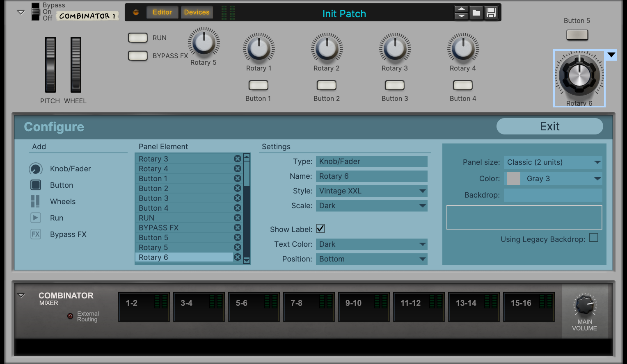The height and width of the screenshot is (364, 627).
Task: Click the element list scrollbar up arrow
Action: tap(247, 157)
